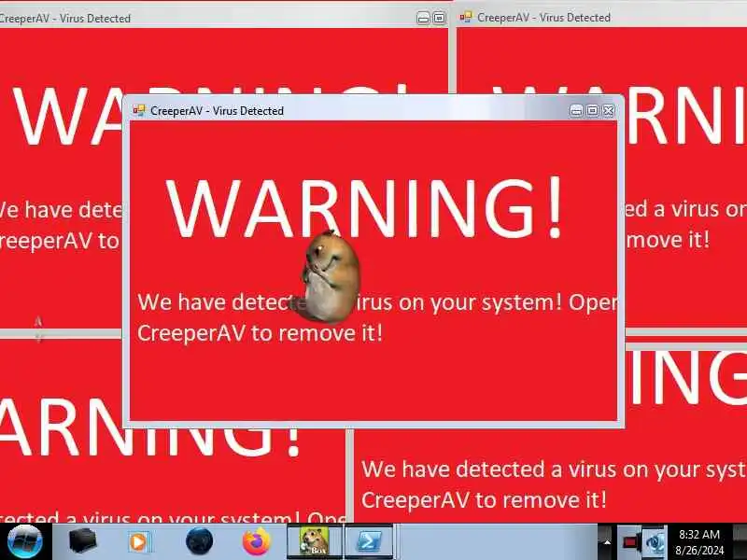
Task: Open the Windows Start menu orb
Action: [25, 541]
